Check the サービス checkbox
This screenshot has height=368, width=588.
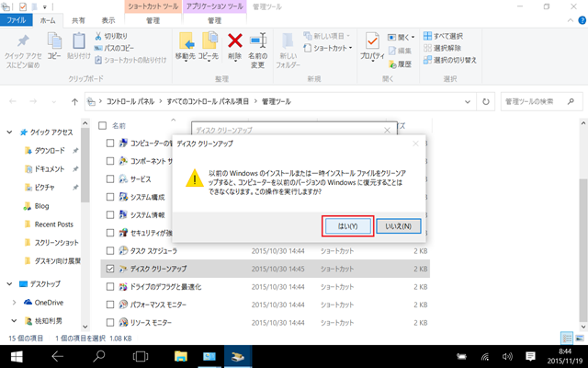[x=110, y=178]
